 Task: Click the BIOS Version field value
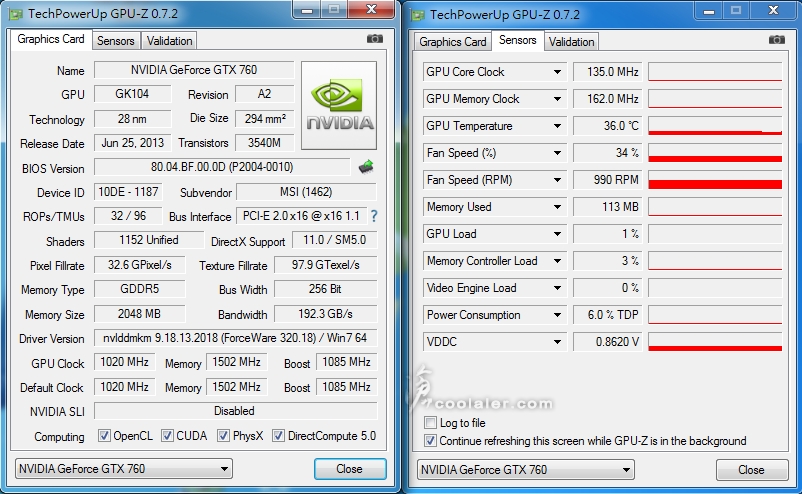pos(222,167)
